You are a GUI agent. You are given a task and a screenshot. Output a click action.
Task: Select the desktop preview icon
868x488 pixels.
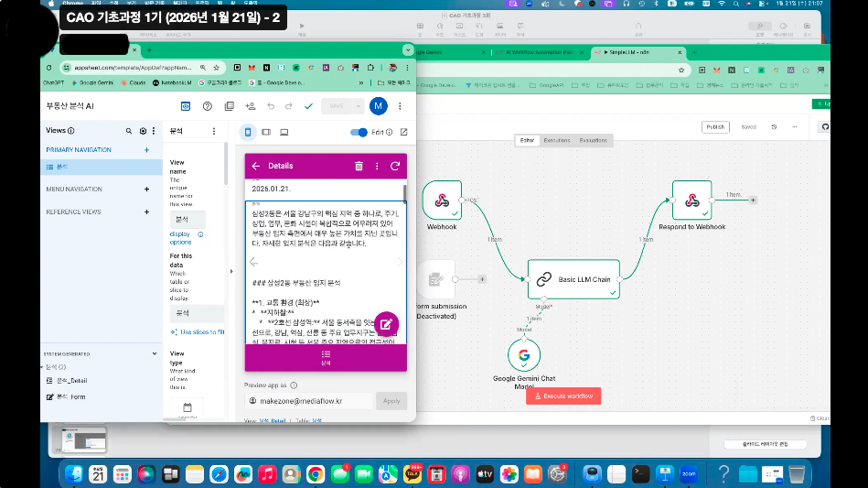point(284,132)
